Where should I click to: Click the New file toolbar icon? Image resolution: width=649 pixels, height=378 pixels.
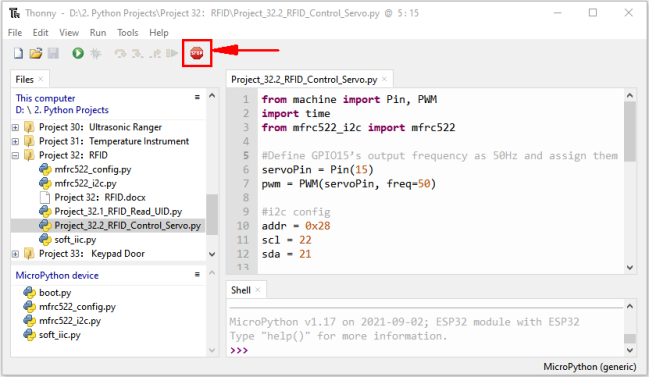point(18,53)
